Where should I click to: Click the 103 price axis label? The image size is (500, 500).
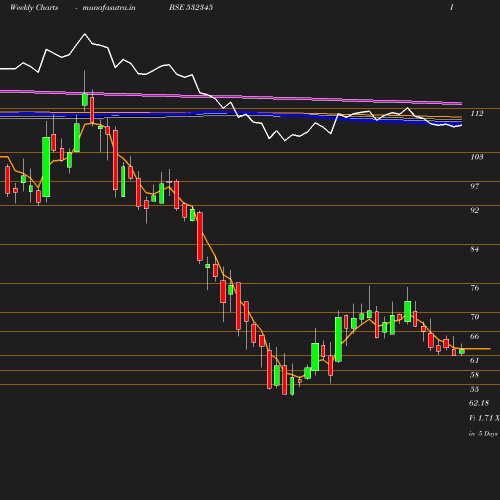click(x=477, y=157)
